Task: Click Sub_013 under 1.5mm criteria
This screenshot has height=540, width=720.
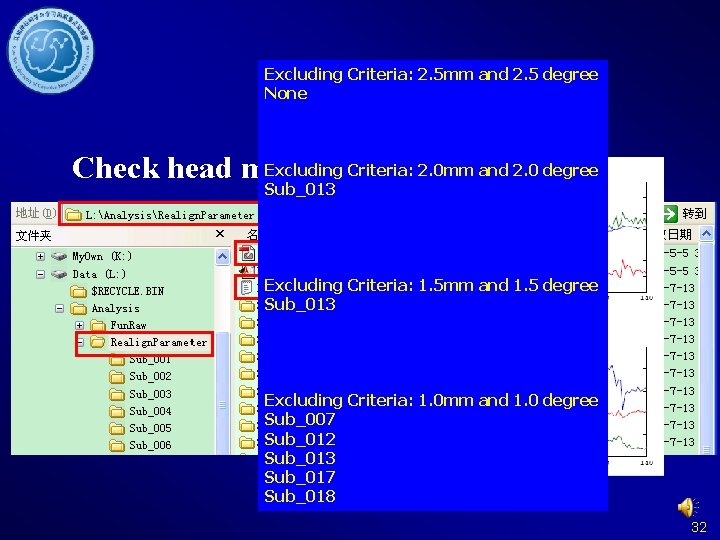Action: tap(300, 304)
